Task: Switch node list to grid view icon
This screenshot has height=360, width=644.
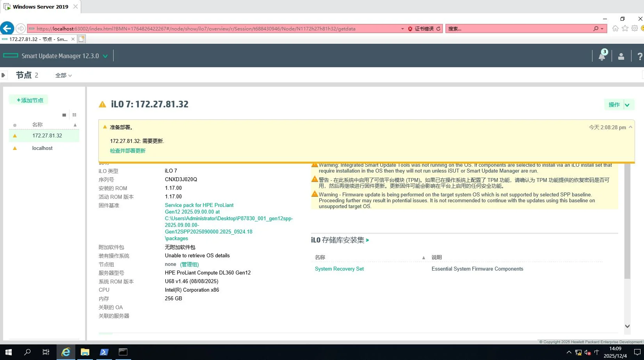Action: (74, 115)
